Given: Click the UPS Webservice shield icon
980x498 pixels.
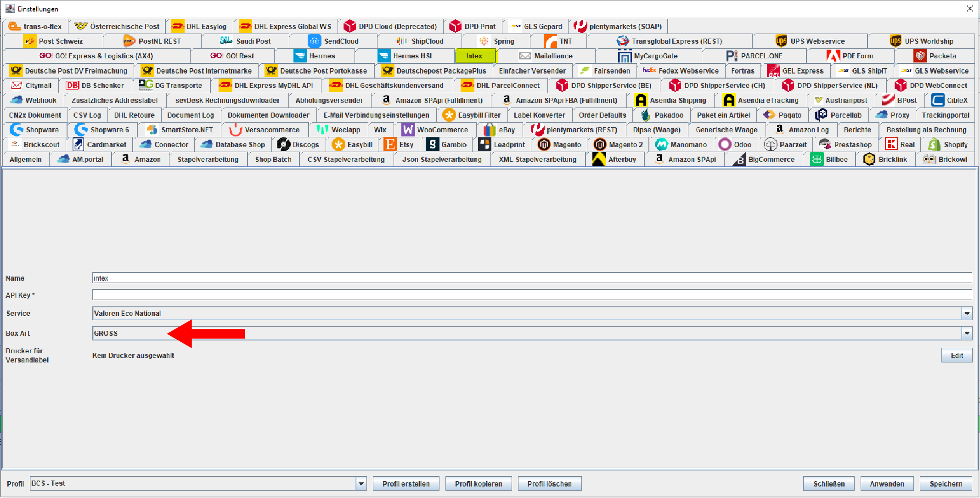Looking at the screenshot, I should (x=781, y=41).
